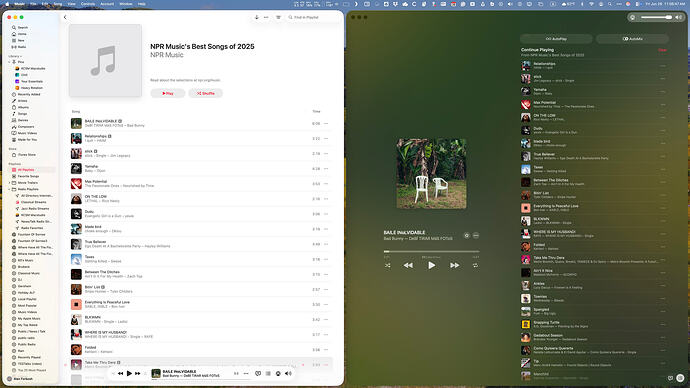Open more options for Yamaha row in playlist
690x388 pixels.
click(326, 168)
